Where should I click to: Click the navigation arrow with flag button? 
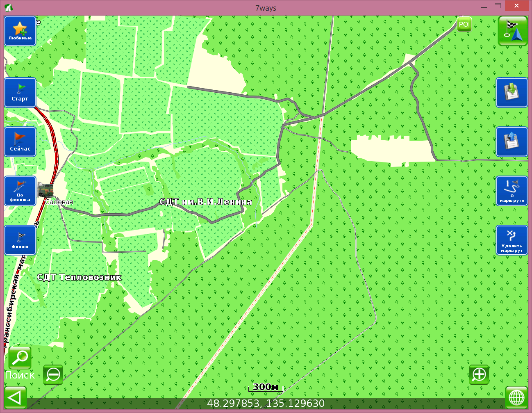512,31
